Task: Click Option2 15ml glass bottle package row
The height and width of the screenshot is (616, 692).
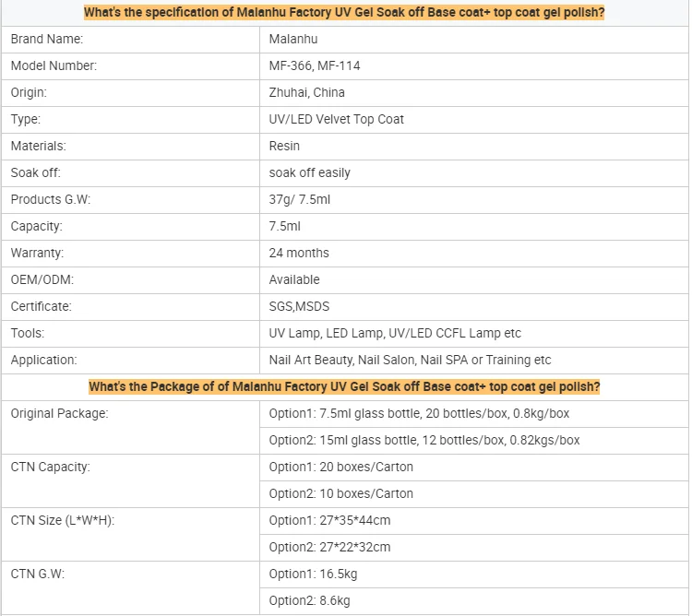Action: (424, 441)
